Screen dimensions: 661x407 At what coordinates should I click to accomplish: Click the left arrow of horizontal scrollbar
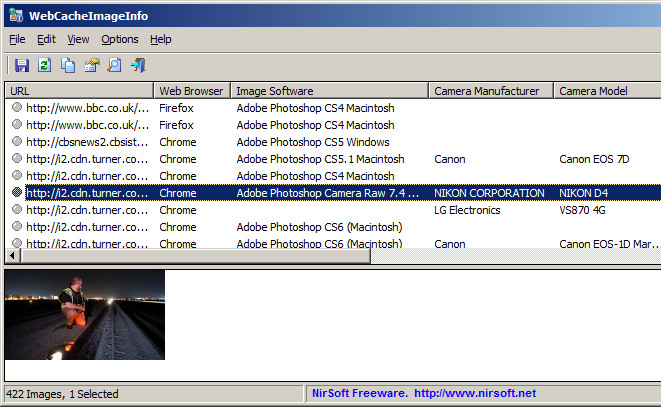pyautogui.click(x=12, y=255)
